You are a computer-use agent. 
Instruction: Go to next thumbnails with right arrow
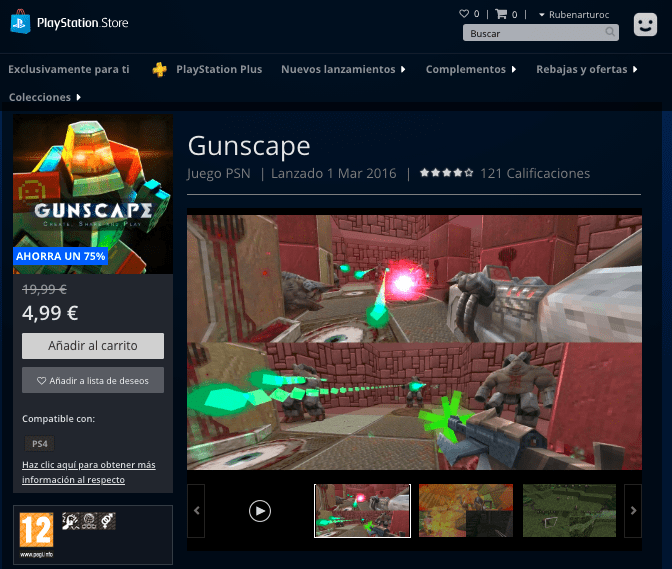pyautogui.click(x=633, y=511)
